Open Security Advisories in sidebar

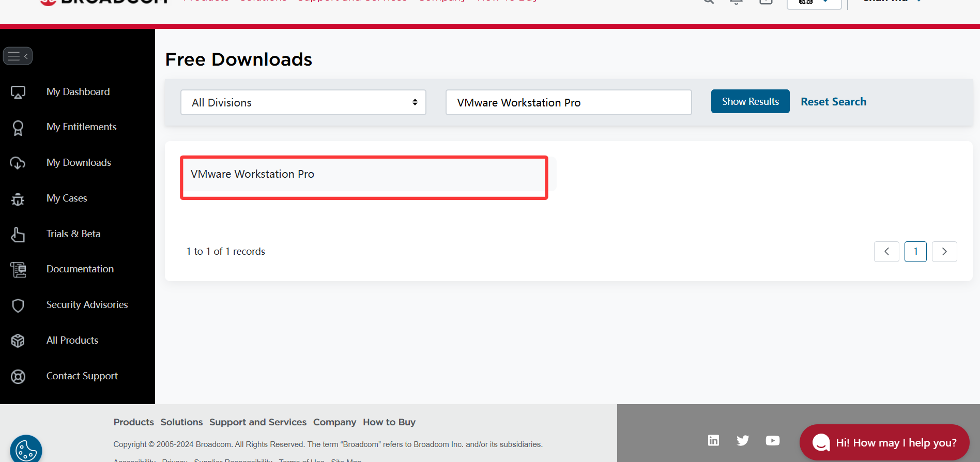click(x=87, y=304)
